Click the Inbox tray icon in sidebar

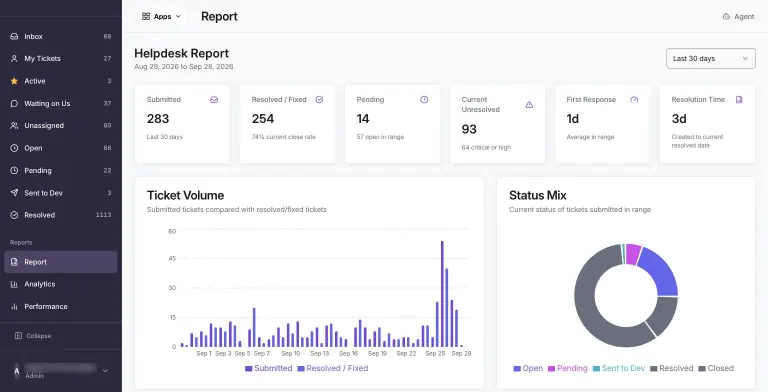click(x=14, y=36)
